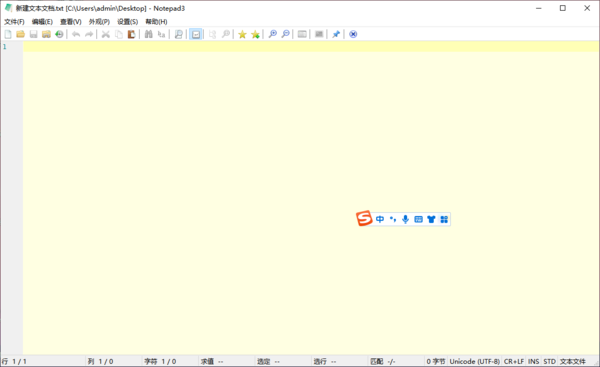Toggle Sogou punctuation mode icon
This screenshot has height=367, width=600.
pos(393,219)
